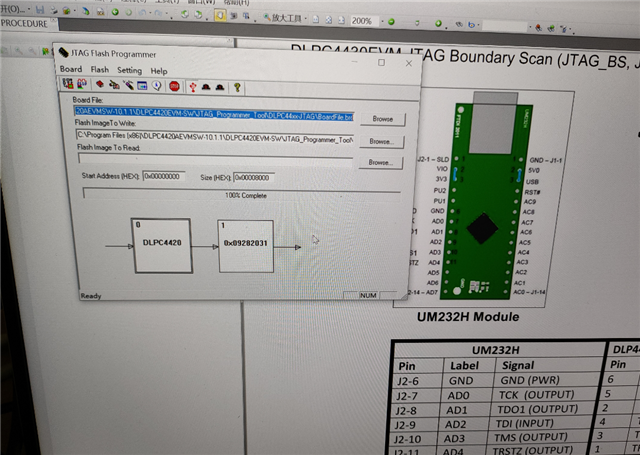Click the print icon in PDF toolbar
The height and width of the screenshot is (455, 640).
coord(53,10)
